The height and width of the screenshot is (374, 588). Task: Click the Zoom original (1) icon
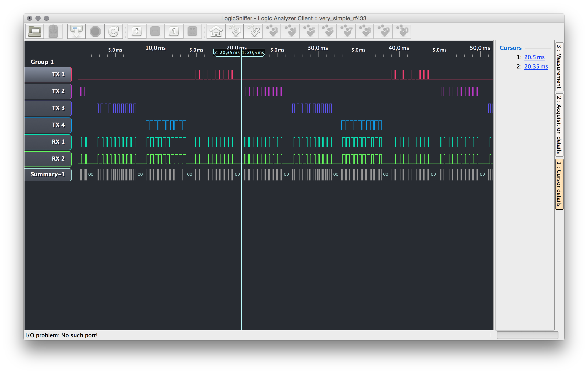(x=174, y=31)
